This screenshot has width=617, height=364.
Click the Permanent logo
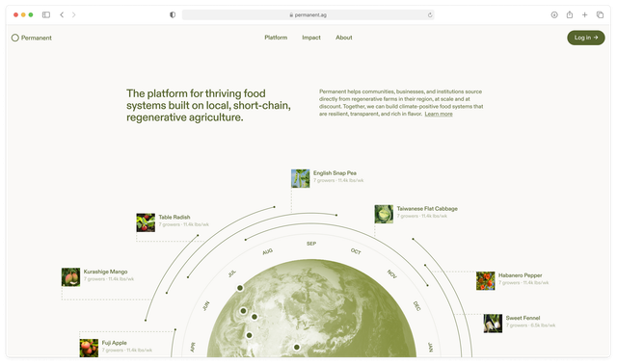(x=32, y=38)
